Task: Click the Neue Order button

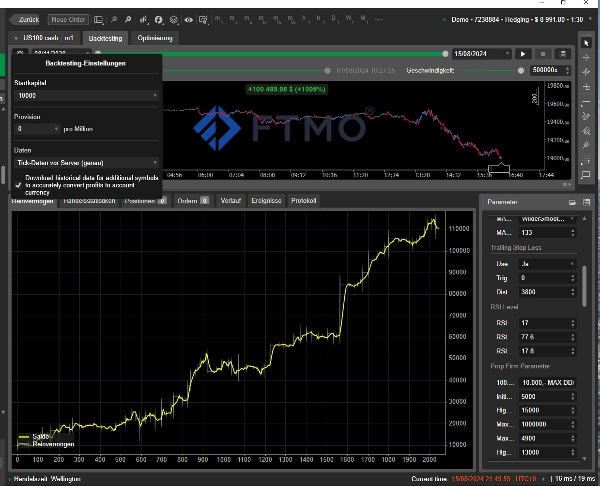Action: 67,19
